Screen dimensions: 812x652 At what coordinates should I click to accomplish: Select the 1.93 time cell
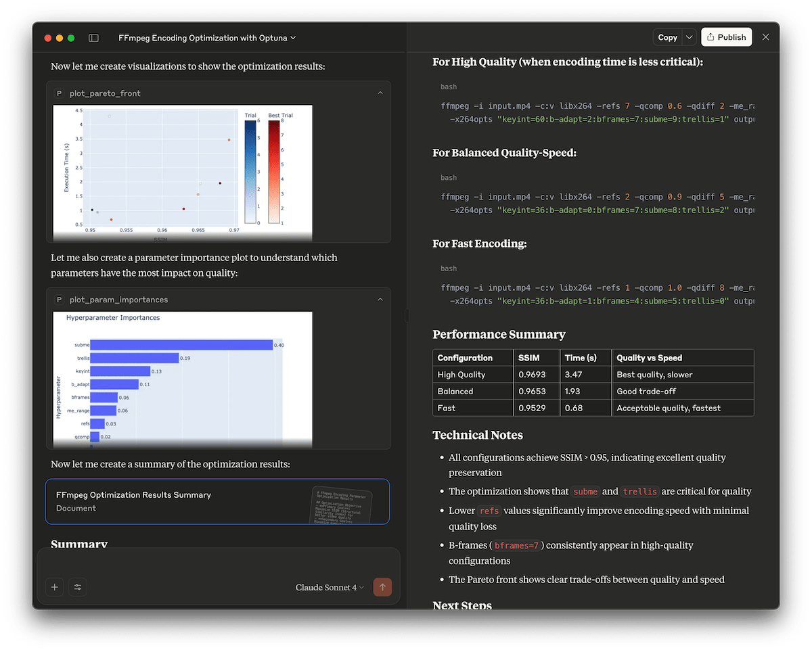pos(587,391)
